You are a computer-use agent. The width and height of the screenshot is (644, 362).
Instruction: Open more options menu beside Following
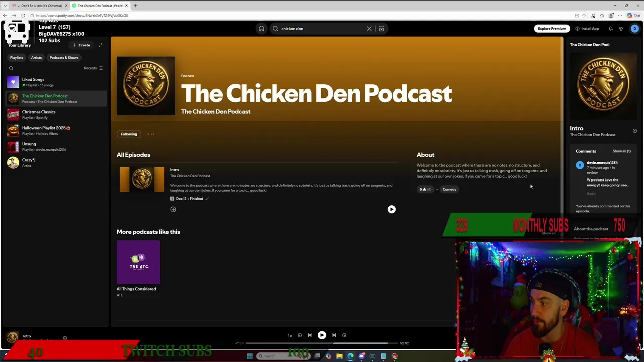pyautogui.click(x=151, y=134)
